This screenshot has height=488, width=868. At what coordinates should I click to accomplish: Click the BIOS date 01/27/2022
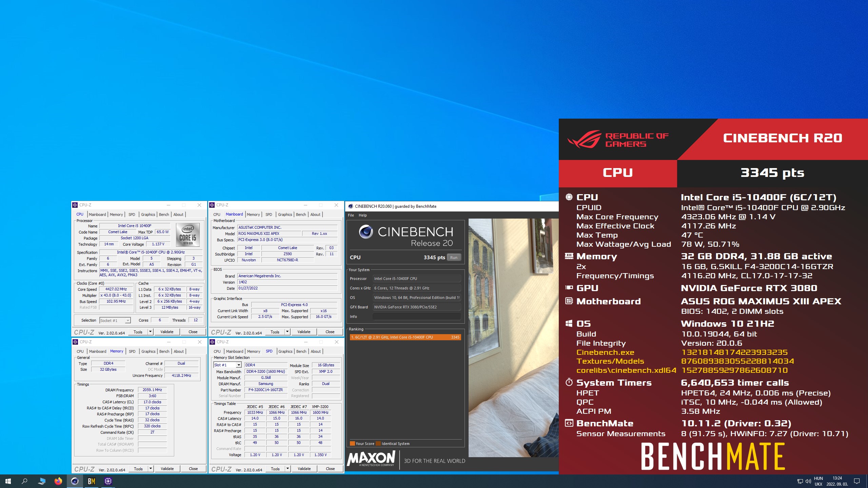point(287,288)
